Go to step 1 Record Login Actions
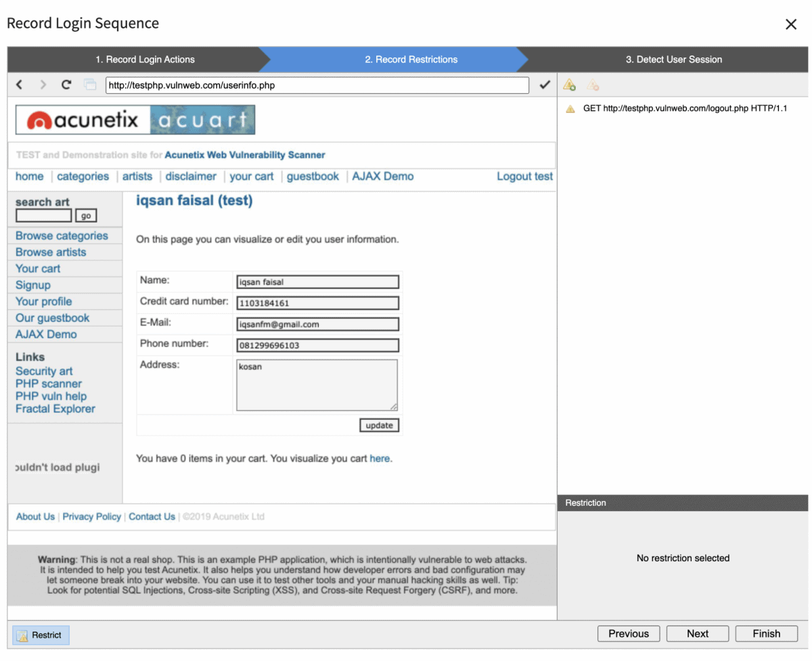This screenshot has height=662, width=812. point(145,60)
